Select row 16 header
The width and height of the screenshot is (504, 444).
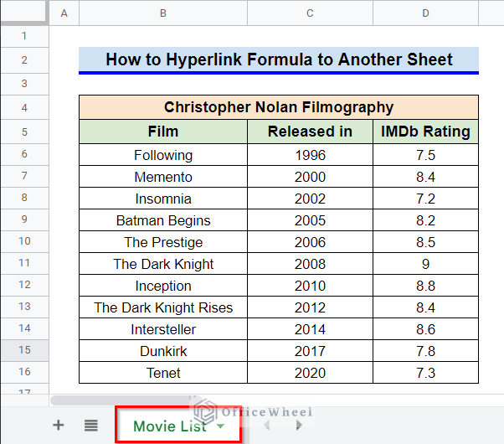(x=24, y=372)
